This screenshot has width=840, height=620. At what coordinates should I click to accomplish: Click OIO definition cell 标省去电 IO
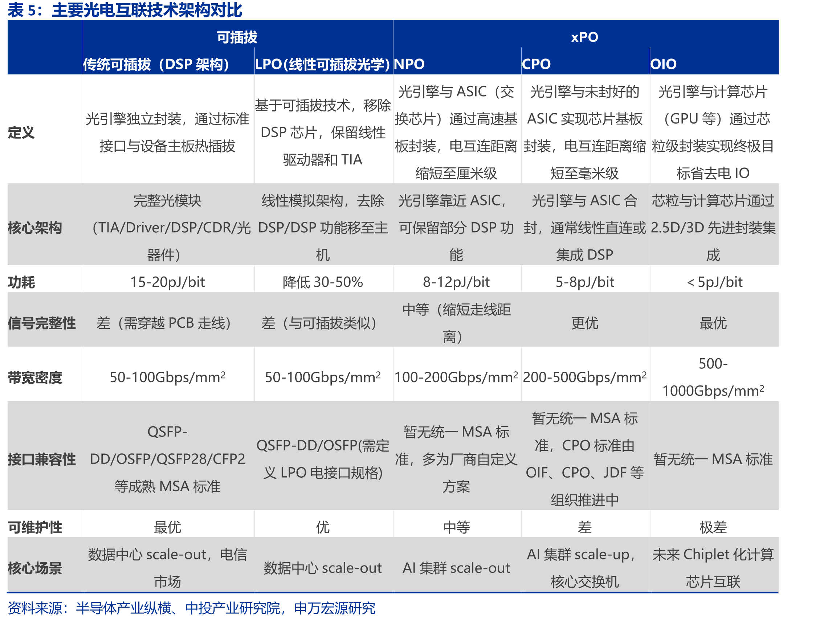[713, 174]
